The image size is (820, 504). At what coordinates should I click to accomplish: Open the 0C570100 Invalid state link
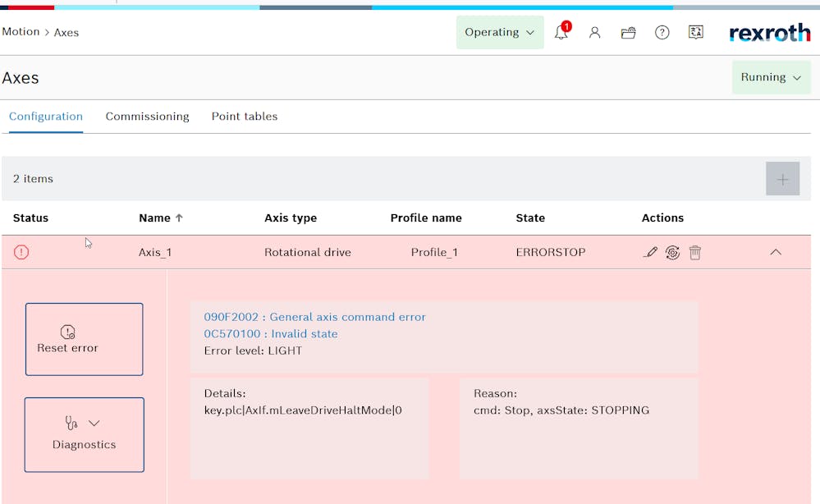pyautogui.click(x=271, y=334)
